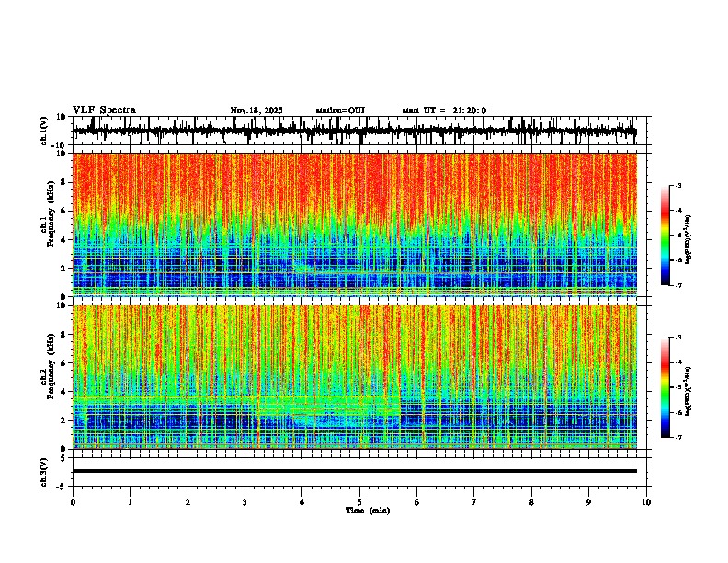Click the "VLF Spectra" plot title
This screenshot has height=563, width=728.
pos(105,110)
